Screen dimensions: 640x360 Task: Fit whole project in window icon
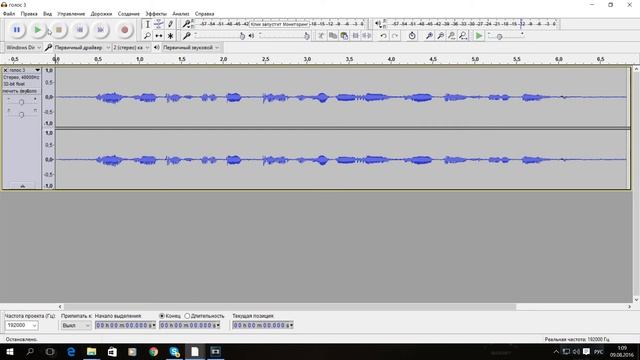point(463,36)
